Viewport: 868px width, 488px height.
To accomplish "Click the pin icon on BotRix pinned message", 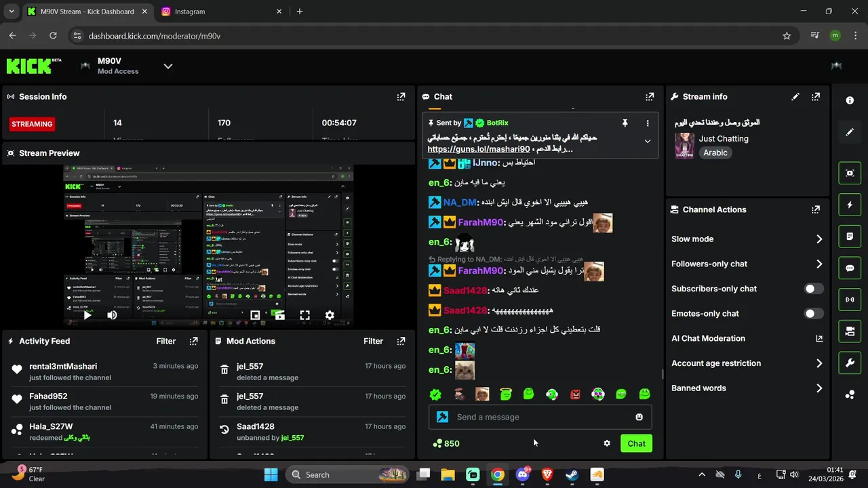I will click(x=625, y=123).
